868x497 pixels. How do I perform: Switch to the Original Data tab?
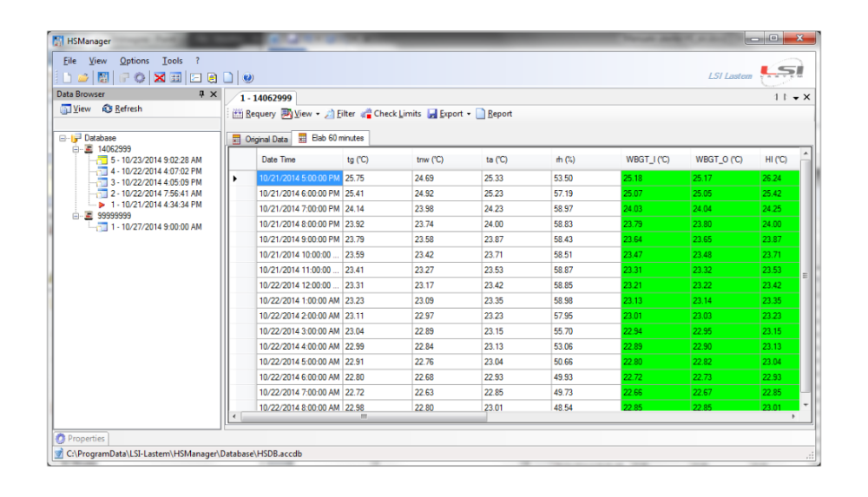click(260, 139)
